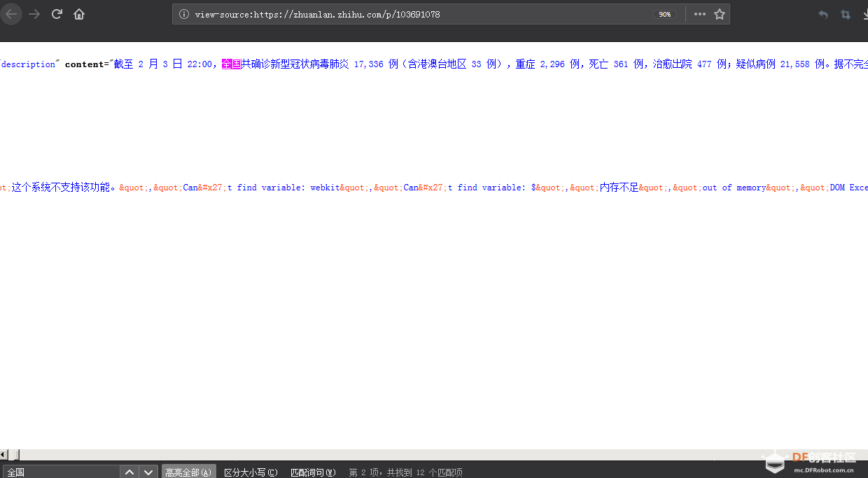
Task: Click the 'find variable: webkit' text
Action: (x=288, y=188)
